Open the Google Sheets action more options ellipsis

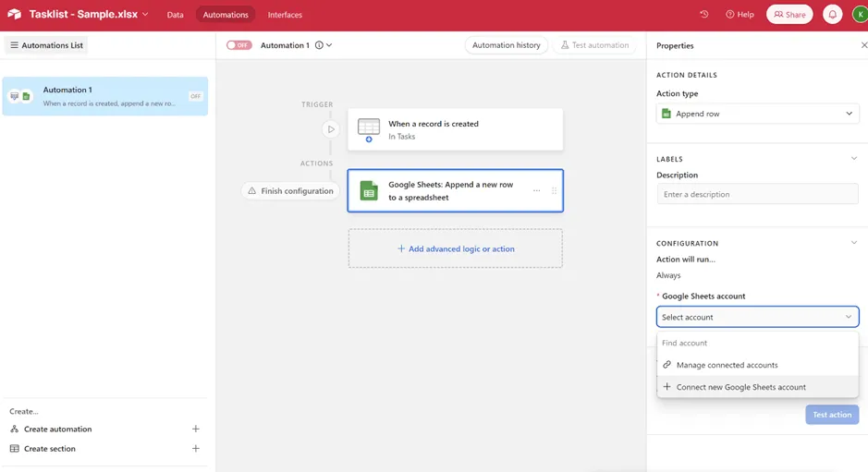coord(536,190)
